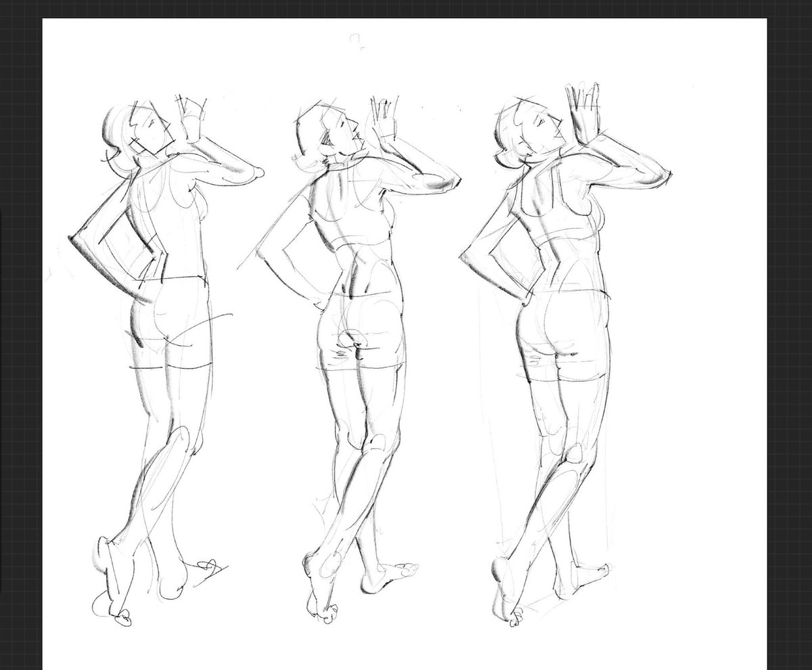Click the left figure sketch on the canvas
This screenshot has width=812, height=670.
pos(166,359)
